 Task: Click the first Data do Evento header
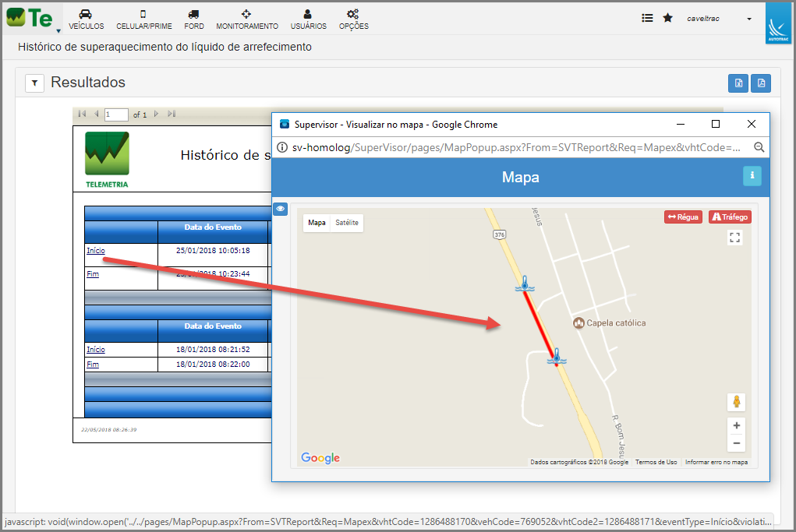(213, 227)
